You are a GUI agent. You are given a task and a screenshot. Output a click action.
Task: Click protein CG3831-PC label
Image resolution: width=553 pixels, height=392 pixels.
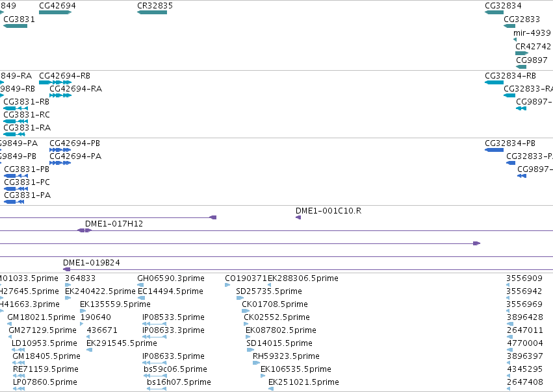click(x=27, y=182)
